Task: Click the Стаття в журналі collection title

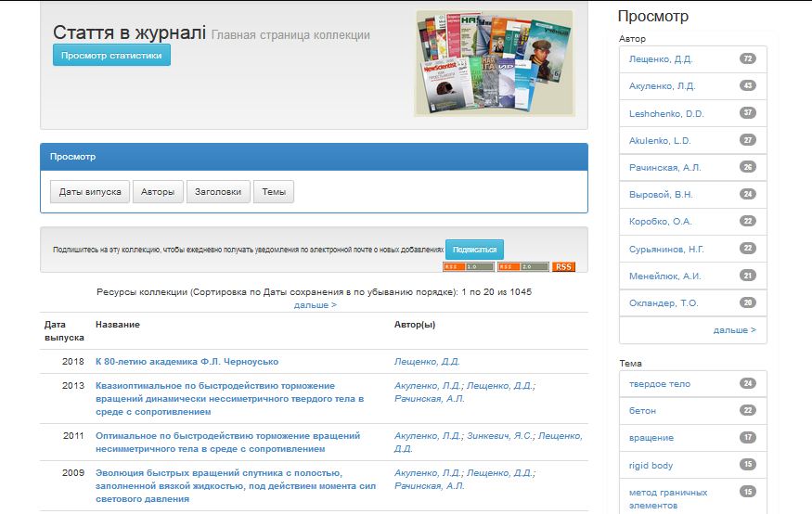Action: click(130, 32)
